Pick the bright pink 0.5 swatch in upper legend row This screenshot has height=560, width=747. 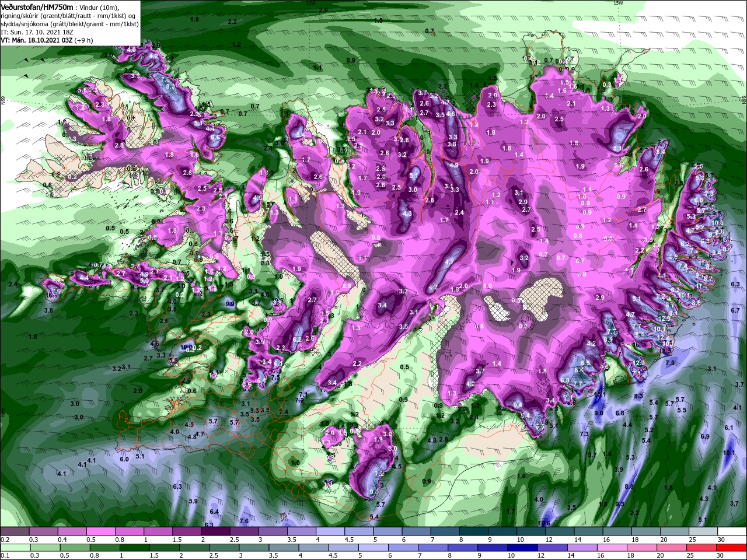(x=100, y=531)
